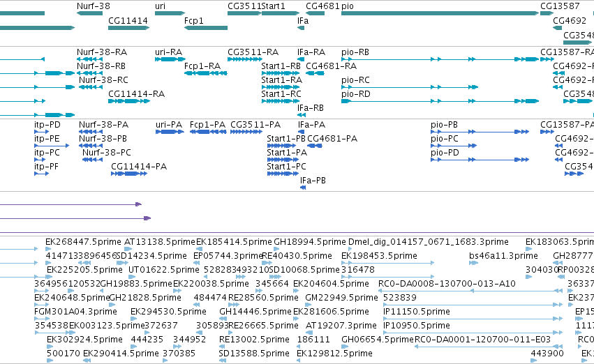
Task: Select the RC0-DA0008-130700-013-A10 label
Action: pyautogui.click(x=447, y=284)
